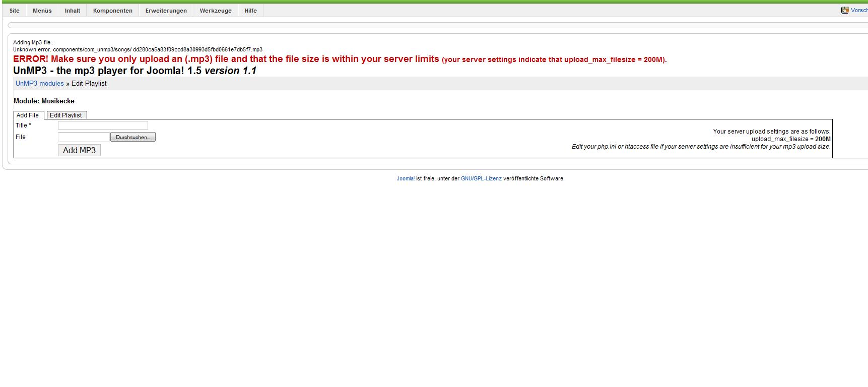The height and width of the screenshot is (387, 868).
Task: Open the Inhalt menu
Action: click(x=73, y=11)
